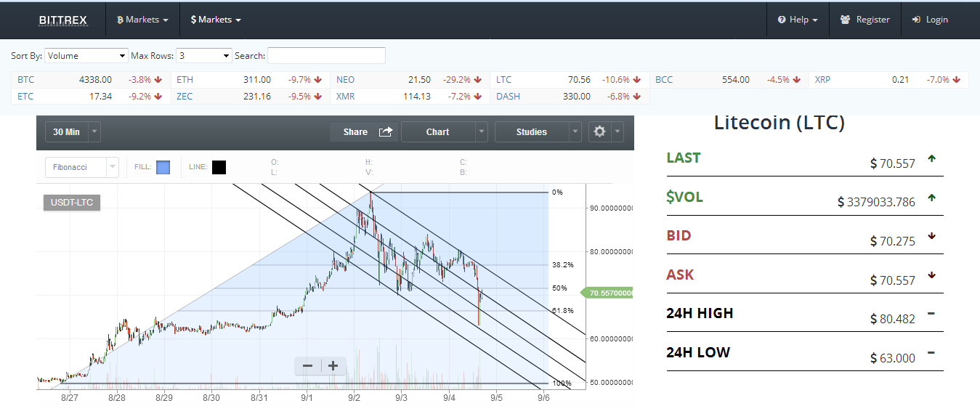Click ZEC red down arrow icon
The height and width of the screenshot is (414, 980).
pyautogui.click(x=318, y=96)
